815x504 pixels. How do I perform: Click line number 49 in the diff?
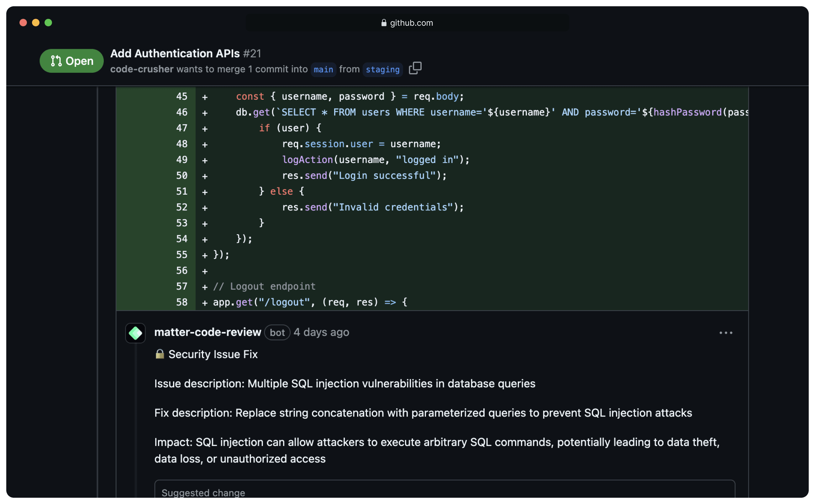(x=182, y=160)
